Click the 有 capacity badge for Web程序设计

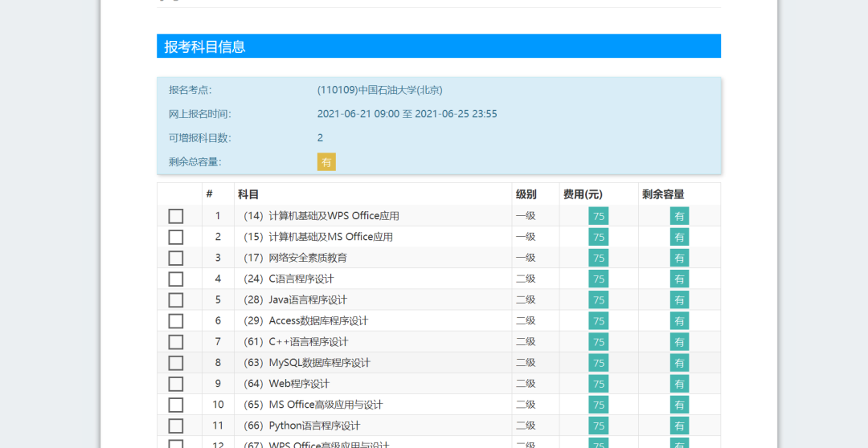tap(679, 384)
